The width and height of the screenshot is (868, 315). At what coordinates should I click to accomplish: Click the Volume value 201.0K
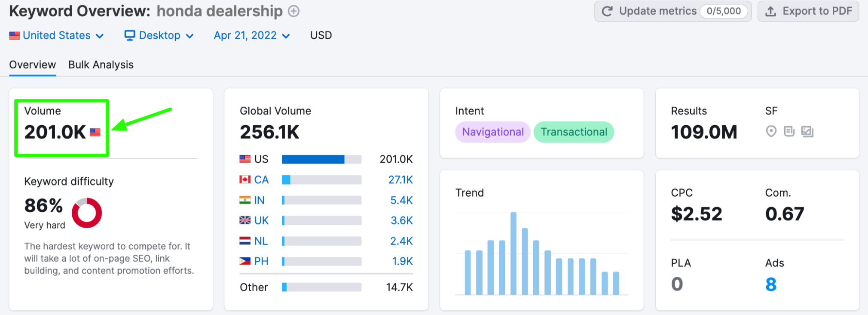tap(55, 132)
